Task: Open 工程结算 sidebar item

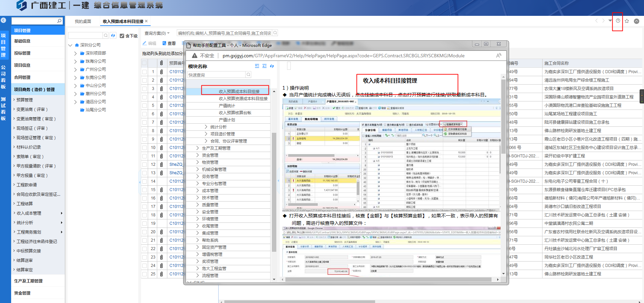Action: (x=25, y=204)
